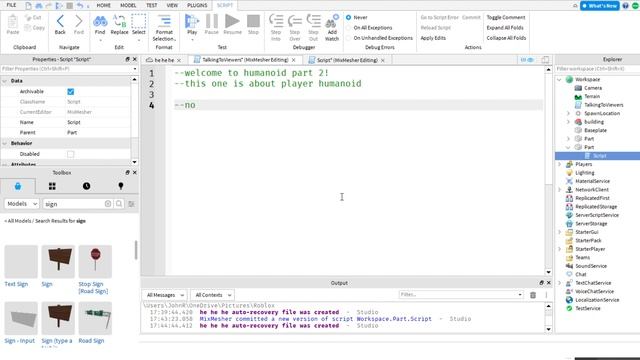The image size is (640, 360).
Task: Open All Messages output dropdown
Action: pos(164,295)
